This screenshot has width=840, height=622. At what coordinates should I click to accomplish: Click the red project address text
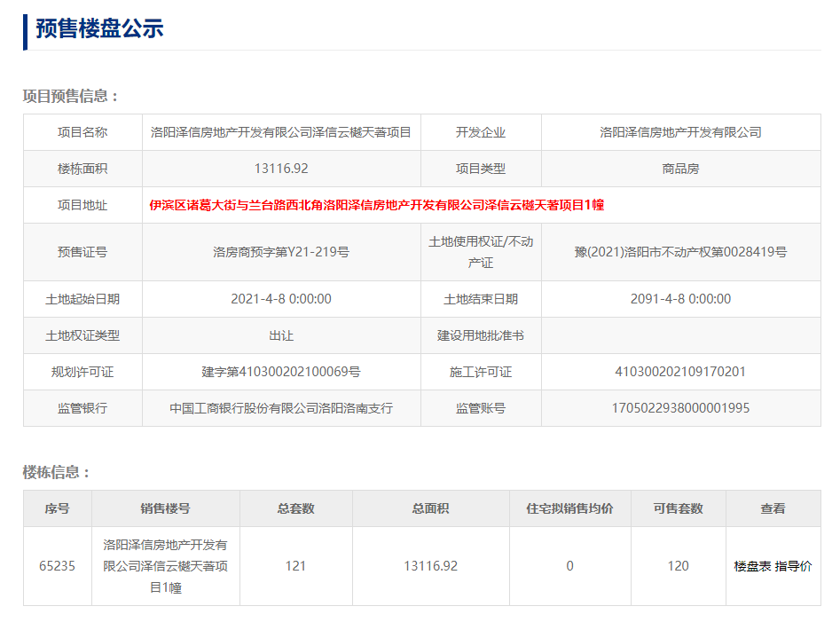point(377,205)
